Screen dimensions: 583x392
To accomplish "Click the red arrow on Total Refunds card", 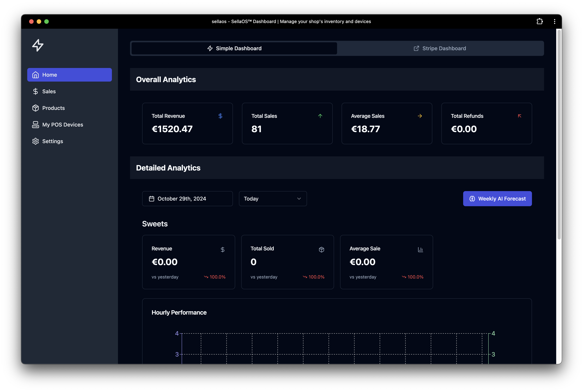I will pos(519,116).
